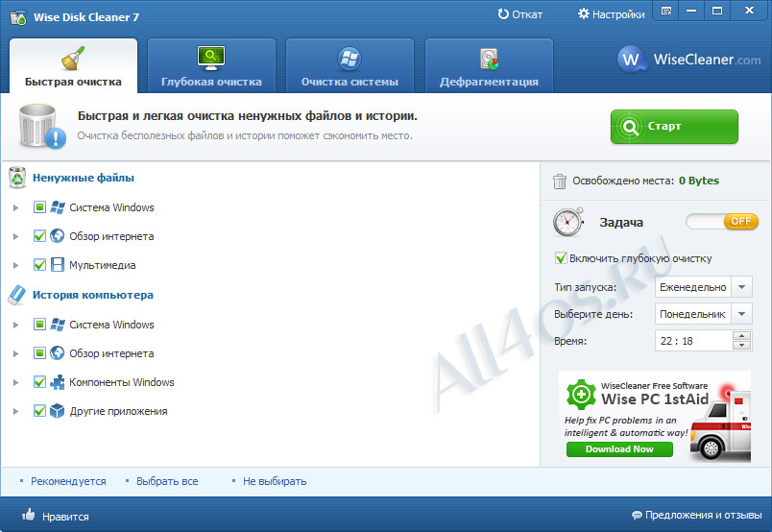The image size is (772, 532).
Task: Expand the Другие приложения node
Action: coord(15,411)
